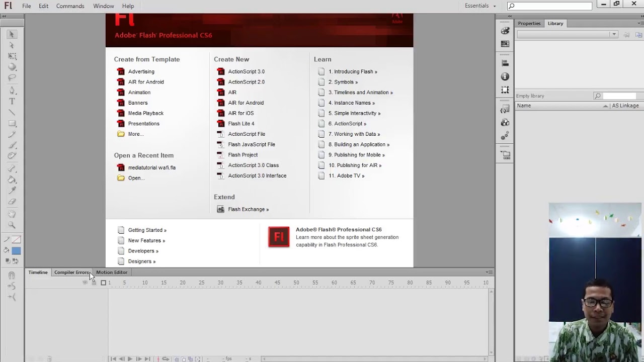Open the Edit menu
This screenshot has height=362, width=644.
pos(44,6)
